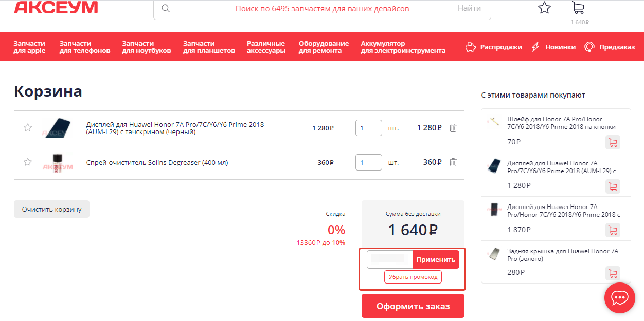Delete the Huawei Honor display from cart
Image resolution: width=644 pixels, height=321 pixels.
tap(453, 128)
